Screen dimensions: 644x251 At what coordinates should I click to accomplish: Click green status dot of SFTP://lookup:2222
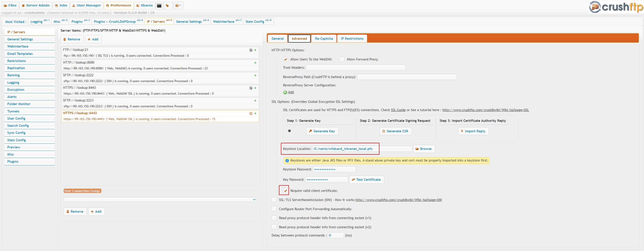pos(255,75)
